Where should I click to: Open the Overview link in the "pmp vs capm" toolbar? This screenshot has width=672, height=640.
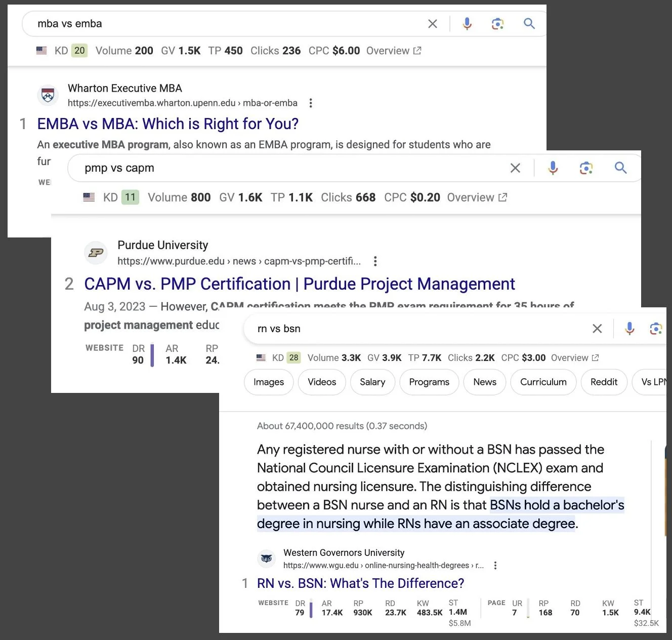[x=477, y=197]
